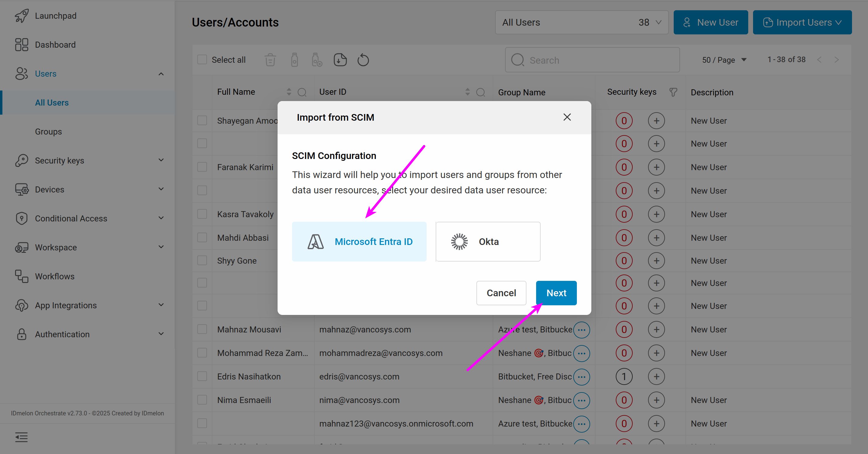Click the App Integrations icon
This screenshot has width=868, height=454.
(x=21, y=306)
